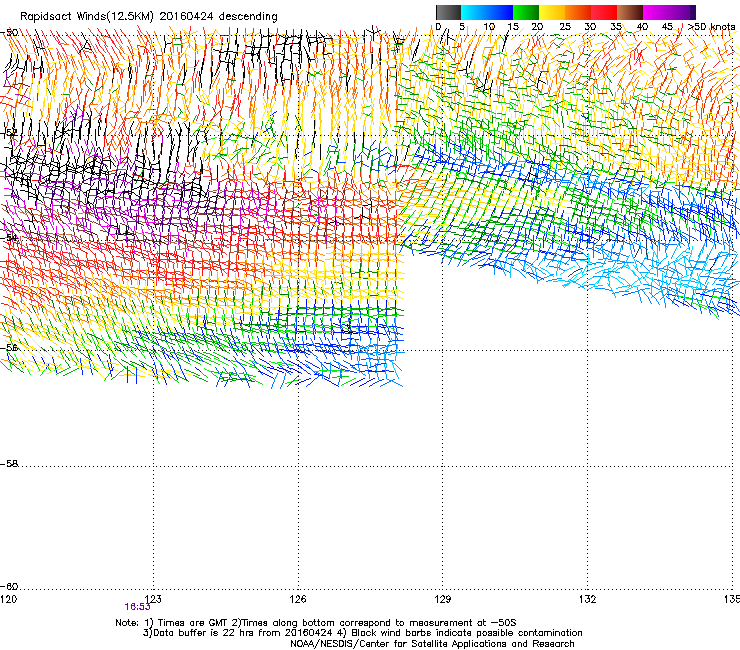Click the legend number 25
This screenshot has height=650, width=740.
click(x=564, y=27)
